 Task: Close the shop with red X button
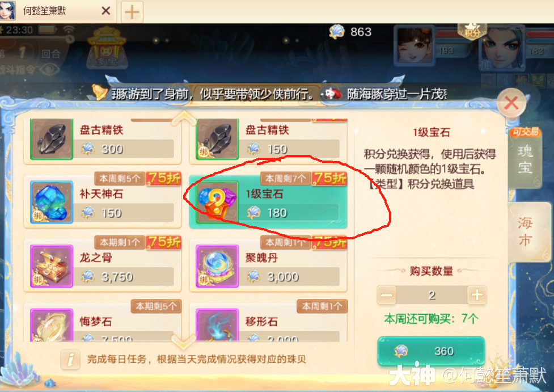[x=511, y=103]
